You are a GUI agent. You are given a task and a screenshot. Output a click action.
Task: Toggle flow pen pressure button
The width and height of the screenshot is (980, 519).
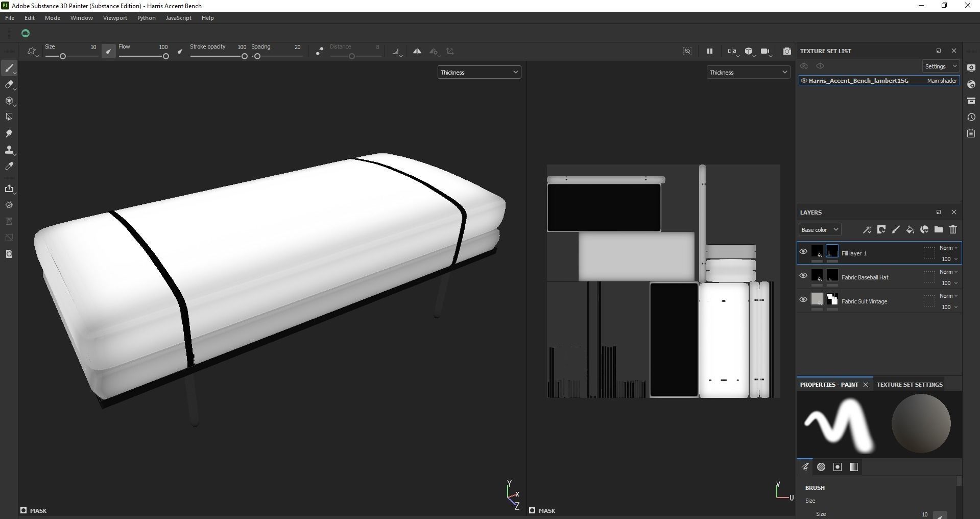[180, 51]
